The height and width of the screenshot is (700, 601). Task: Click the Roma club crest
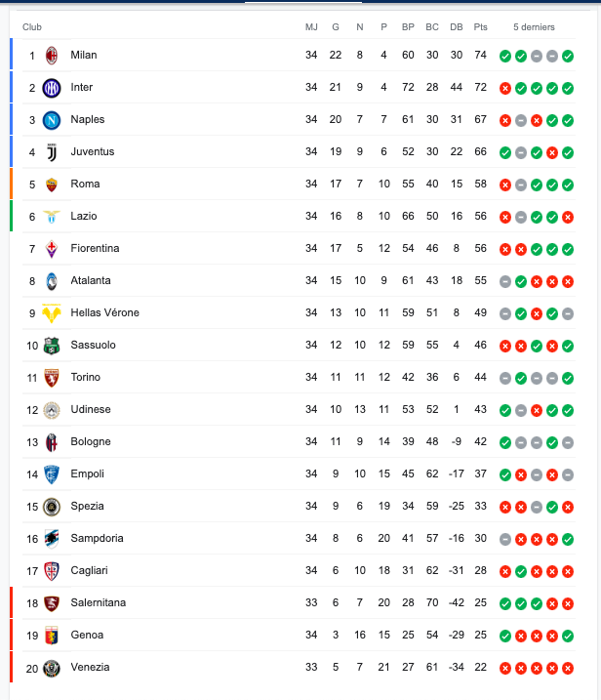(x=52, y=185)
